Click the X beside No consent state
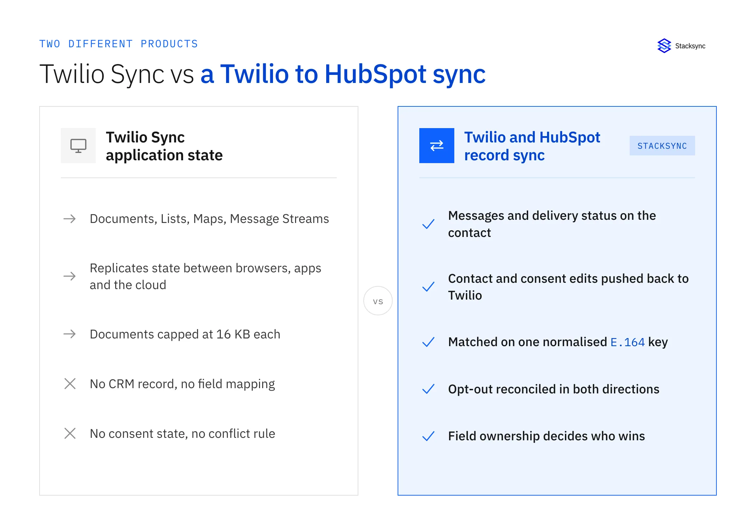 coord(70,433)
